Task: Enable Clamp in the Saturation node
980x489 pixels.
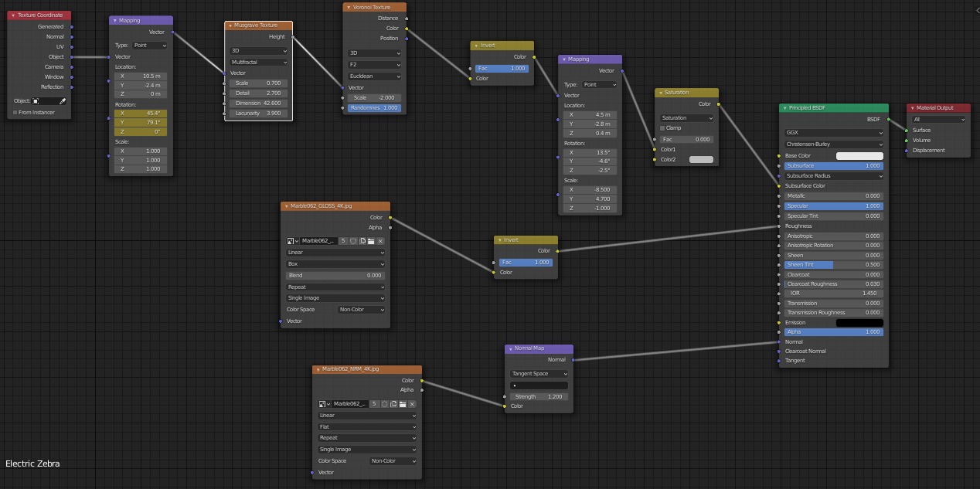Action: [x=662, y=128]
